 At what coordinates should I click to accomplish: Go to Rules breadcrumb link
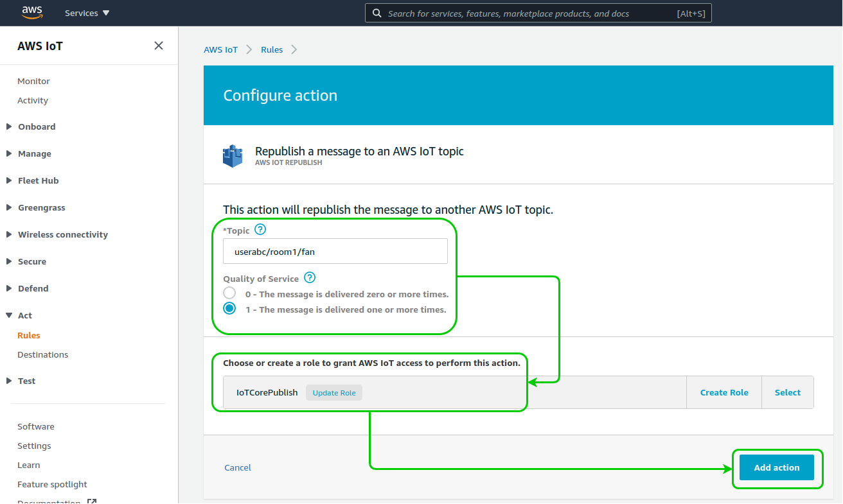click(272, 49)
